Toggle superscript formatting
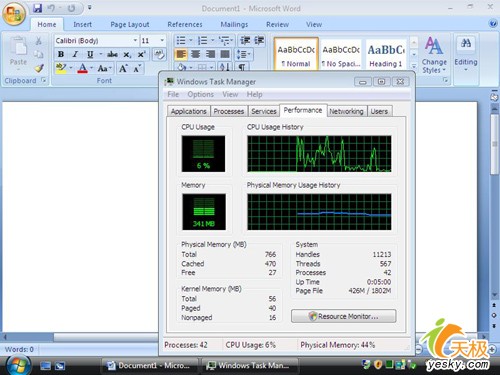Viewport: 500px width, 375px height. pyautogui.click(x=141, y=54)
